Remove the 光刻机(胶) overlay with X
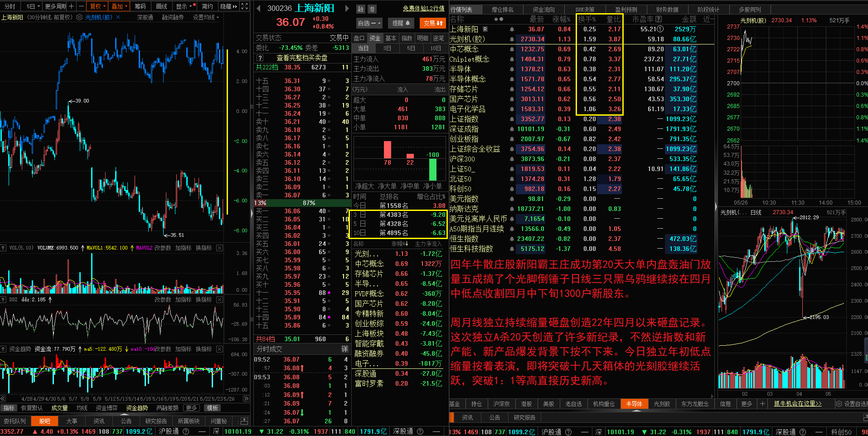The image size is (868, 436). coord(118,17)
